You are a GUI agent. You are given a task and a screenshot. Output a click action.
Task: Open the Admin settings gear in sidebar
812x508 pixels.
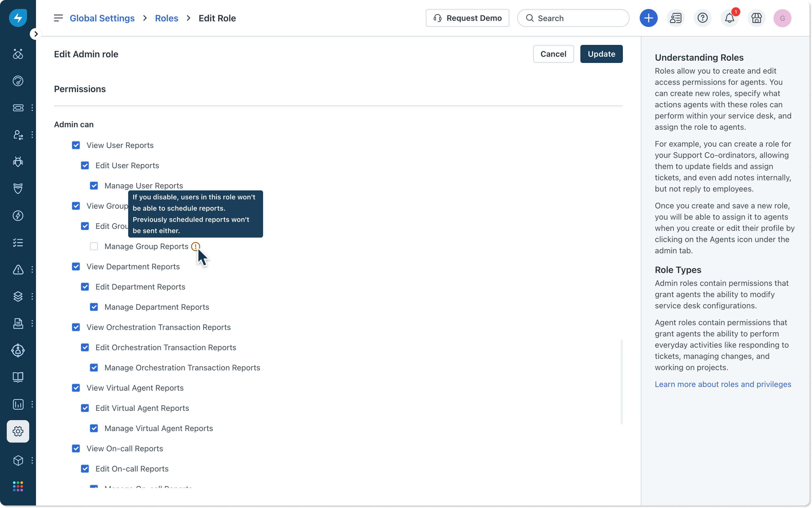click(18, 431)
